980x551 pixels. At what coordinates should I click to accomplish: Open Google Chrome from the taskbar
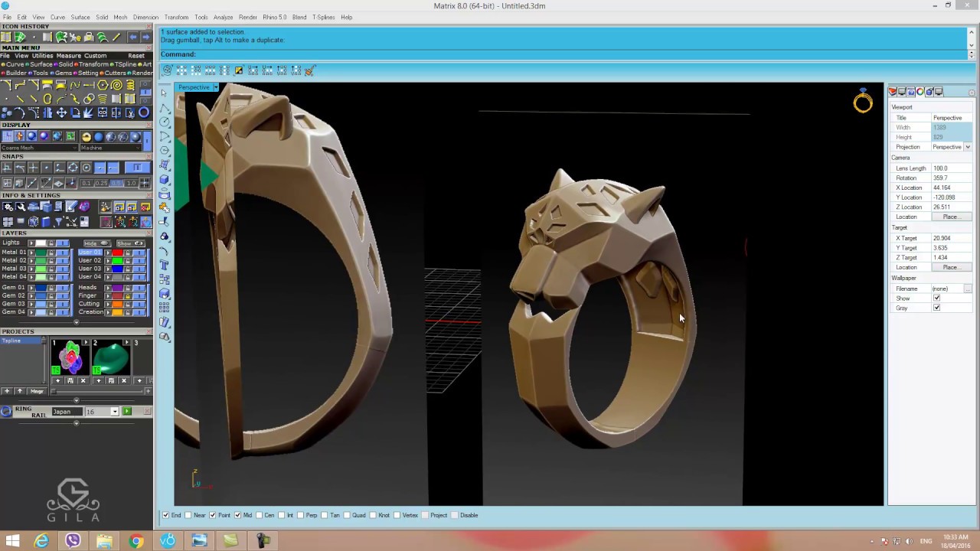point(136,541)
